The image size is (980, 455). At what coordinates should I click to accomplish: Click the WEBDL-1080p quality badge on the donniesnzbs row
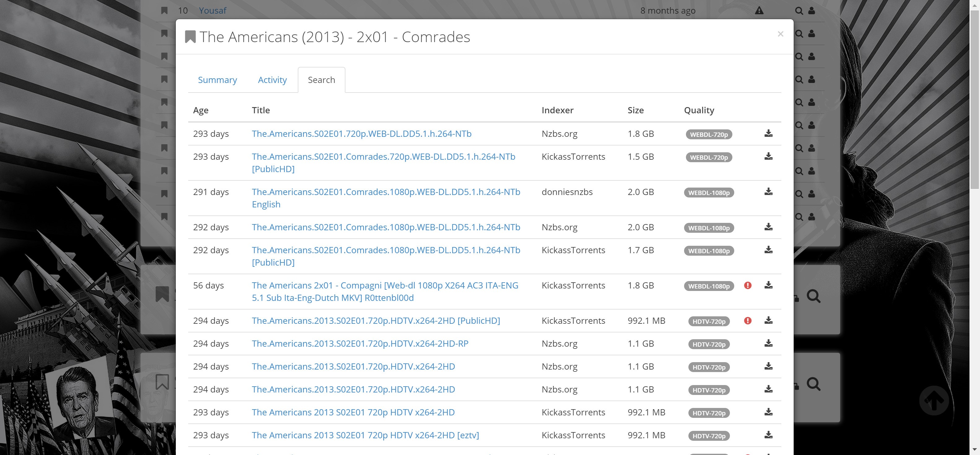coord(708,193)
